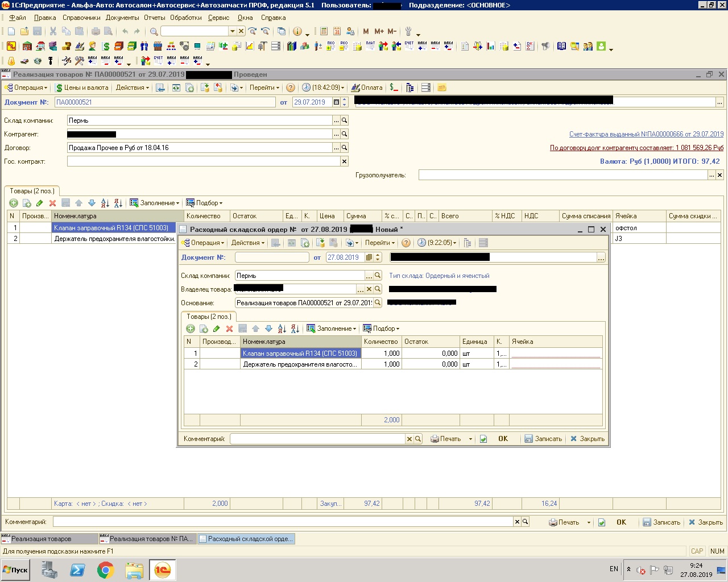Open Подбор dropdown in Расходный ордер window
This screenshot has height=582, width=728.
click(382, 329)
